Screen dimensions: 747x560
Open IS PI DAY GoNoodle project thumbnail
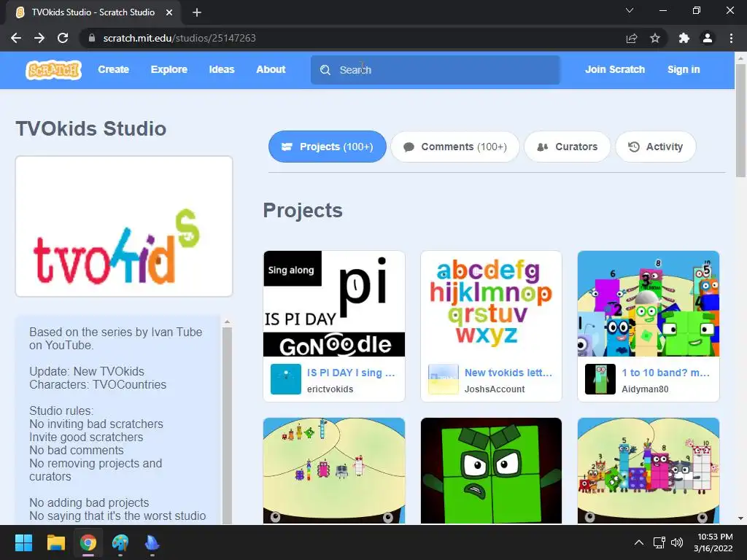334,304
